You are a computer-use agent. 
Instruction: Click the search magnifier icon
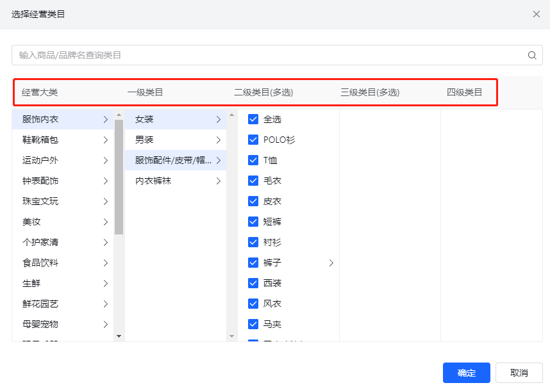pyautogui.click(x=532, y=56)
